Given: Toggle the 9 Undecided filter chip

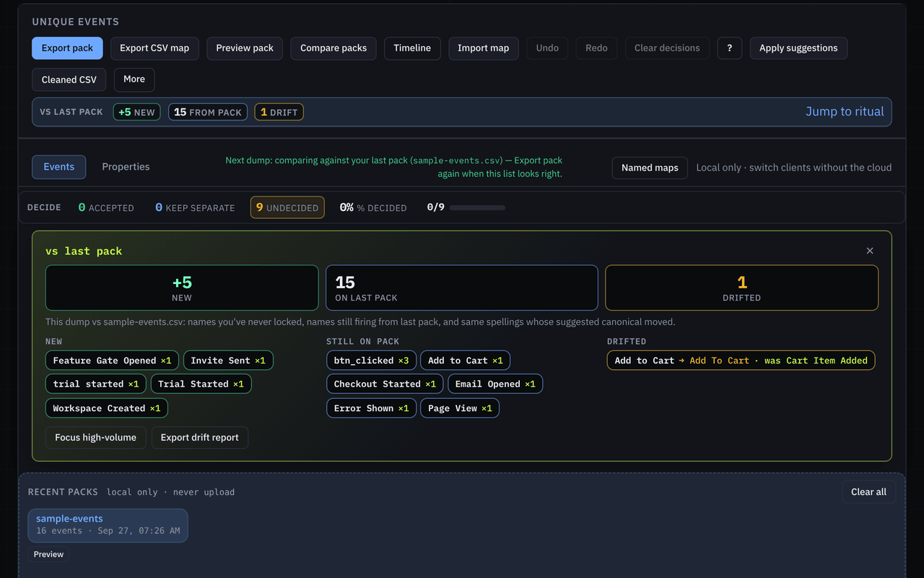Looking at the screenshot, I should 287,207.
